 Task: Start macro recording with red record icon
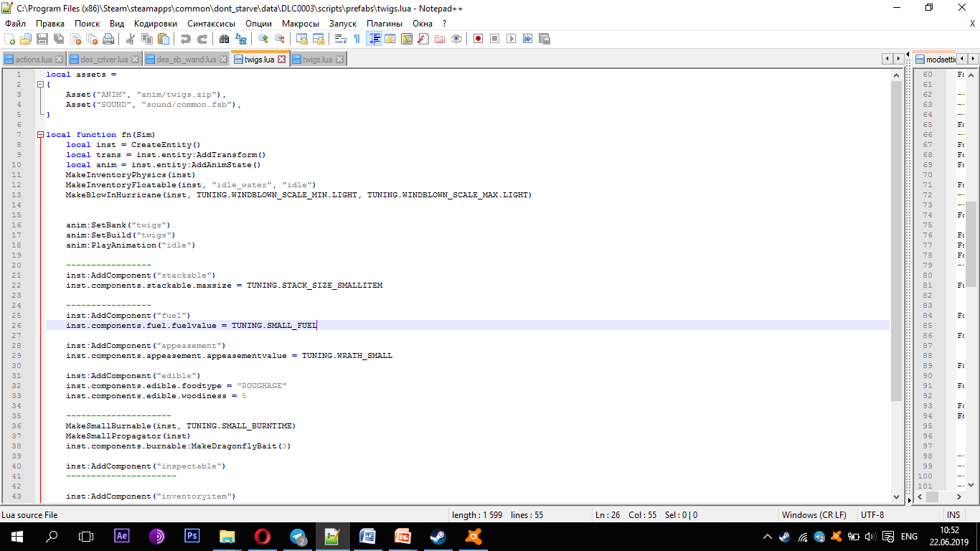pos(478,39)
